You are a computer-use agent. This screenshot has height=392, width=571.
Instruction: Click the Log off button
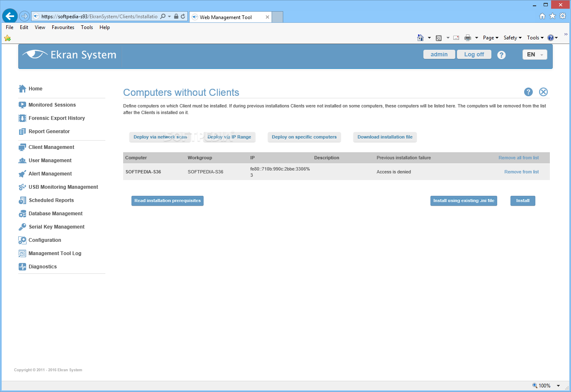(x=474, y=54)
